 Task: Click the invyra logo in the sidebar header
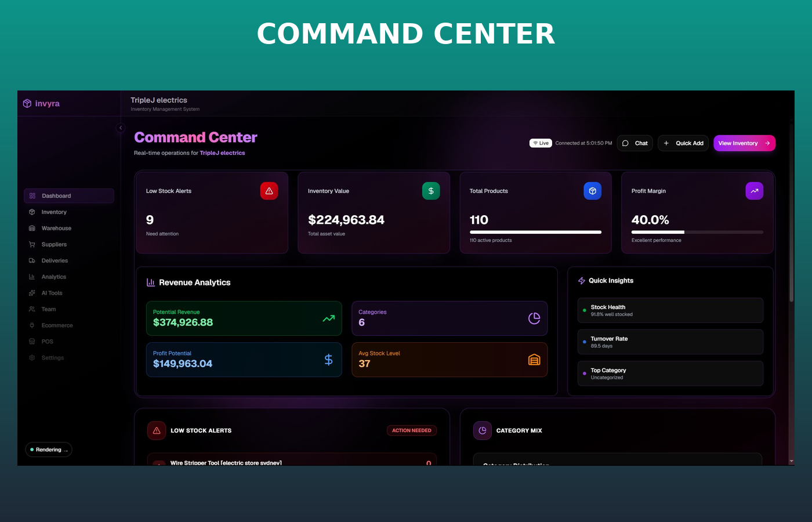click(x=41, y=103)
